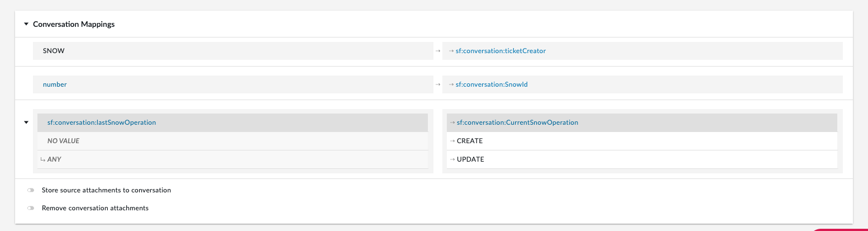Click the Conversation Mappings heading
Screen dimensions: 868x231
click(74, 25)
